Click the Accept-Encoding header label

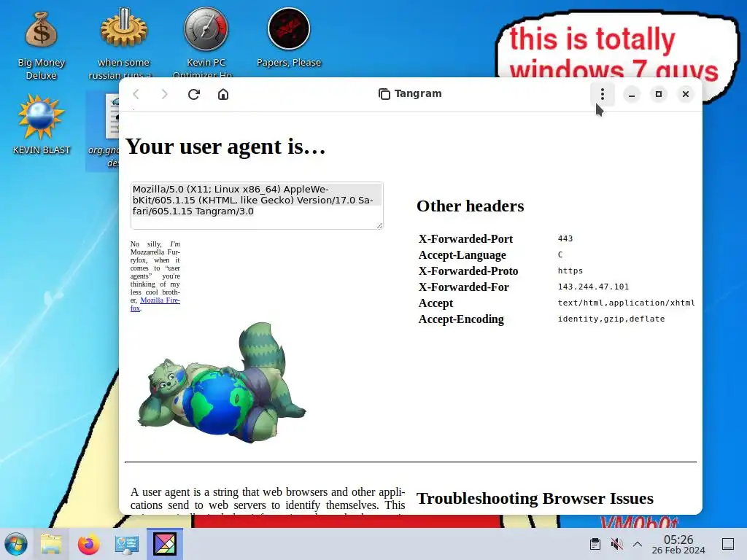pyautogui.click(x=461, y=319)
